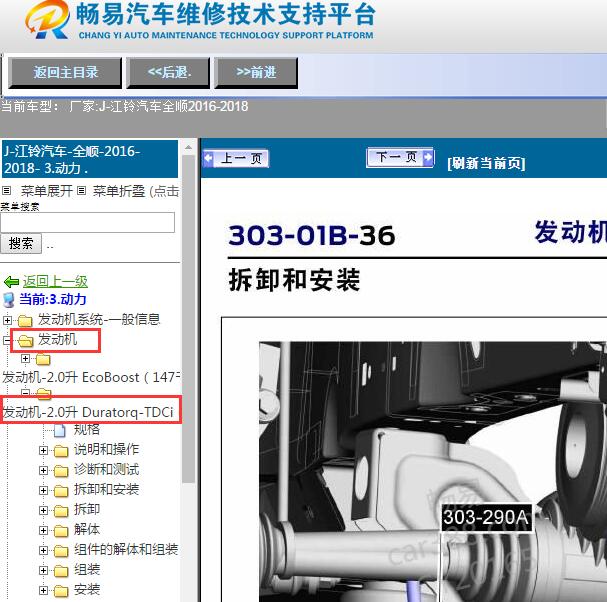Click the 菜单折叠 icon
This screenshot has width=607, height=602.
[x=81, y=190]
